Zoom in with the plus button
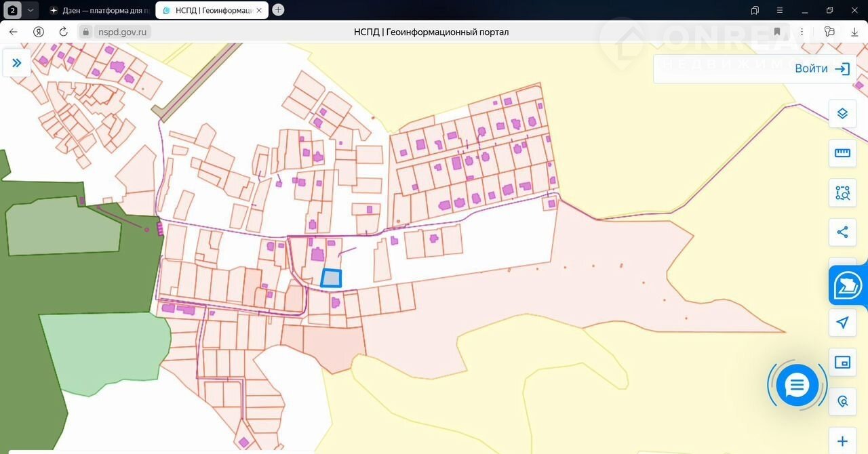The height and width of the screenshot is (454, 868). (842, 441)
